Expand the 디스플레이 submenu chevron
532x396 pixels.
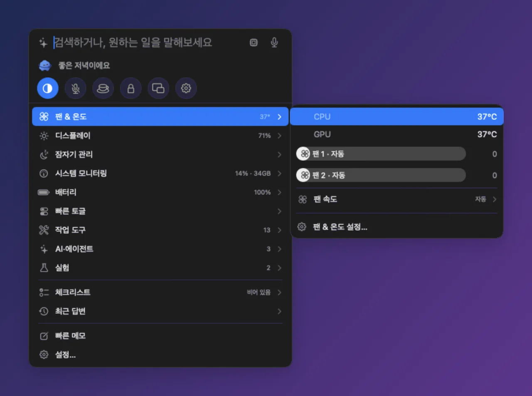pos(280,136)
